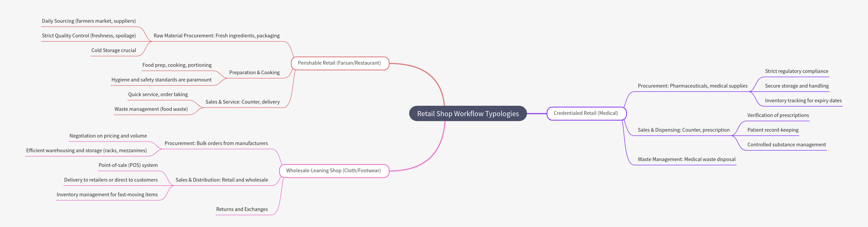Click the 'Returns and Exchanges' node

point(242,209)
